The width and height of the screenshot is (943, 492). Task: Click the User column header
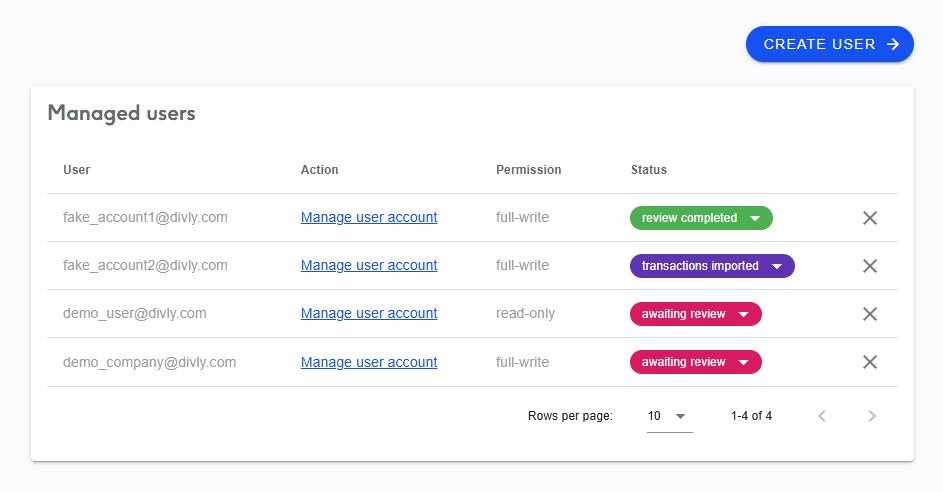pyautogui.click(x=77, y=170)
